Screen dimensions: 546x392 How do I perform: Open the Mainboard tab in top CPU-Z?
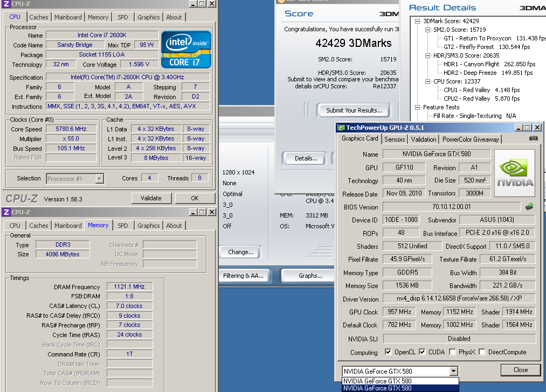(x=68, y=17)
